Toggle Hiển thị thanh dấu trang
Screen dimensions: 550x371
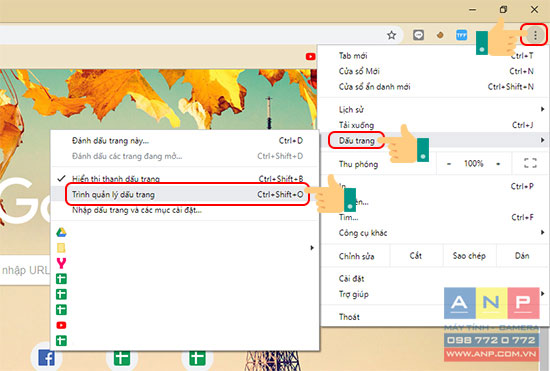click(x=185, y=178)
